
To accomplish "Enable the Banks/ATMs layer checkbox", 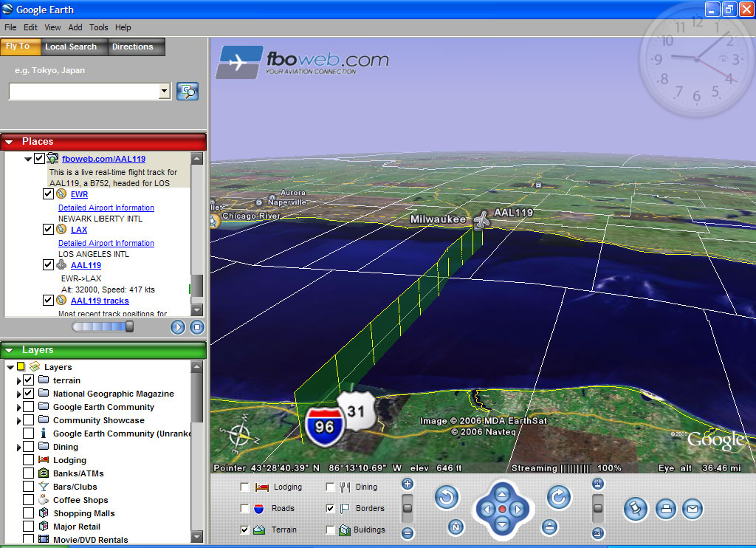I will [x=29, y=473].
